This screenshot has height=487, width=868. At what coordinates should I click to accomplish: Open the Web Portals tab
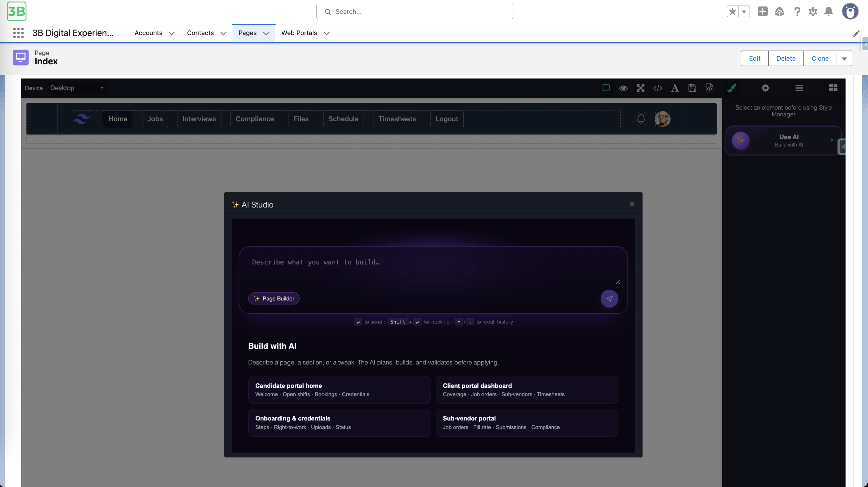coord(299,33)
